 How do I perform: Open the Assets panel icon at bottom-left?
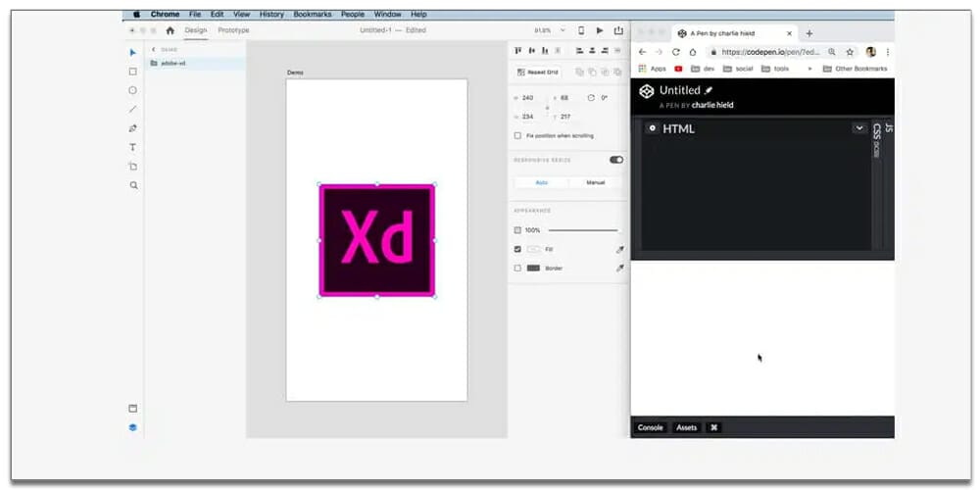click(x=132, y=408)
